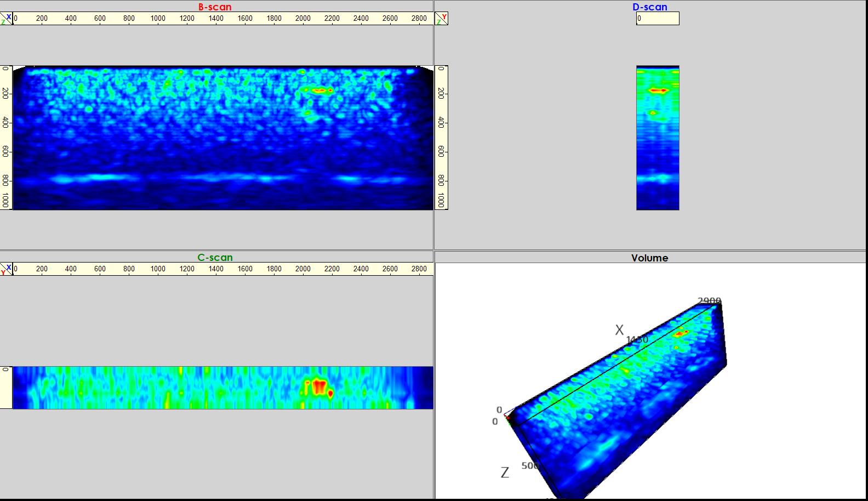868x501 pixels.
Task: Click the X axis label in Volume view
Action: 619,330
